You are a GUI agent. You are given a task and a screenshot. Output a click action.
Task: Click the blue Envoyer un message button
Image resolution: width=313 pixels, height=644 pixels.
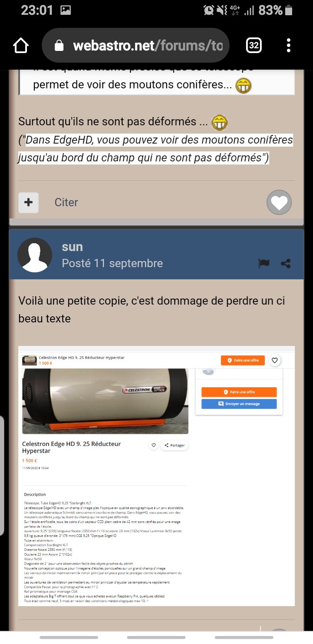[239, 404]
